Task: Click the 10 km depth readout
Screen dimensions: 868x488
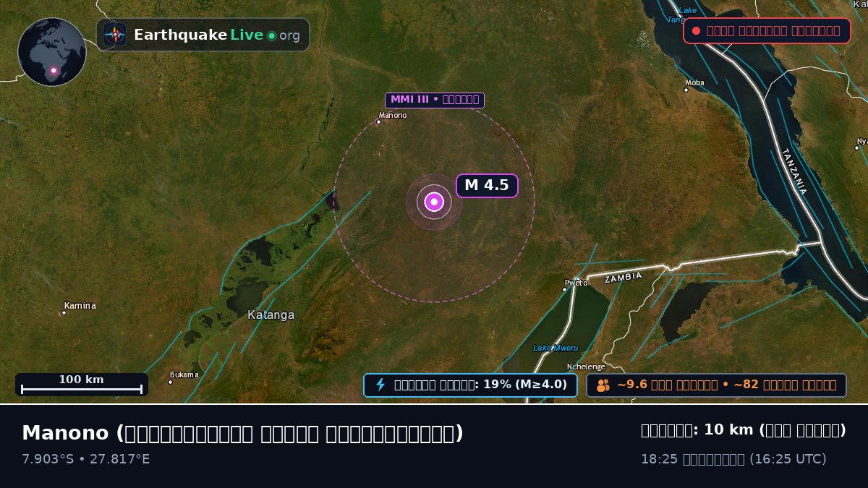Action: (x=744, y=430)
